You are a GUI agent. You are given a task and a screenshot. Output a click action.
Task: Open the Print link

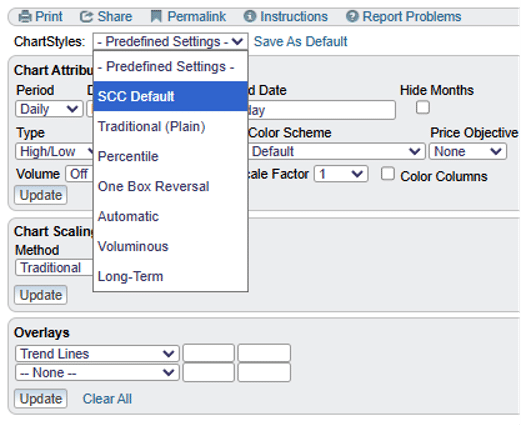49,16
